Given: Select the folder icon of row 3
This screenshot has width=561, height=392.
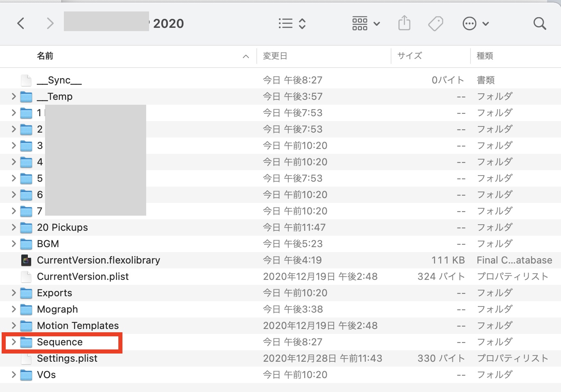Looking at the screenshot, I should click(x=26, y=146).
